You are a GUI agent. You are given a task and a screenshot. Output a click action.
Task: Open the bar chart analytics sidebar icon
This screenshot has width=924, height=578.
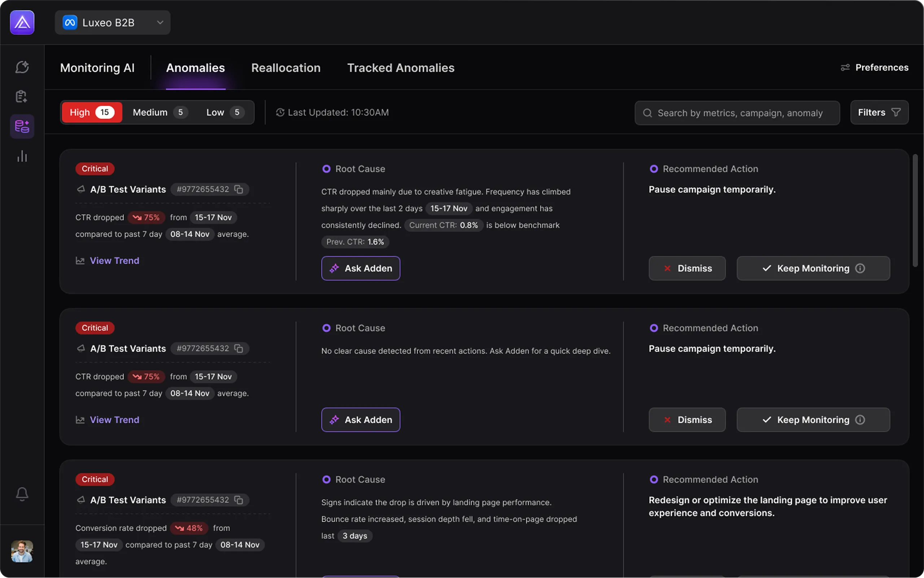(22, 156)
